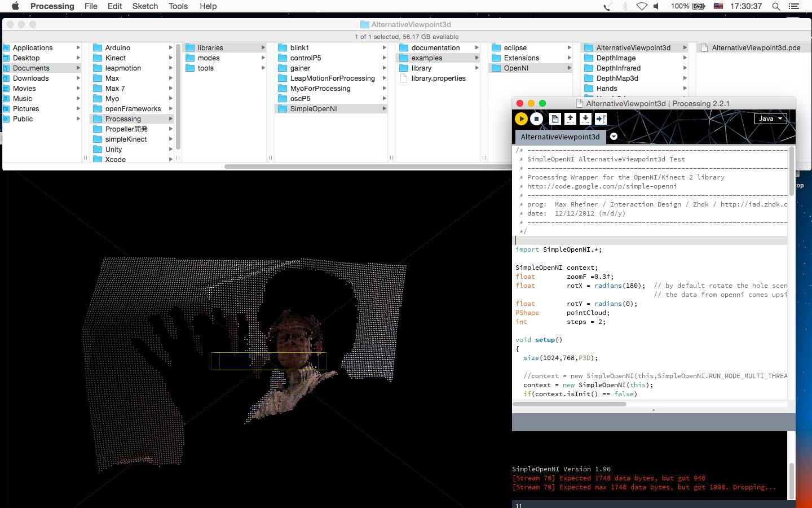Run the sketch with the Play button
The height and width of the screenshot is (508, 812).
click(521, 119)
